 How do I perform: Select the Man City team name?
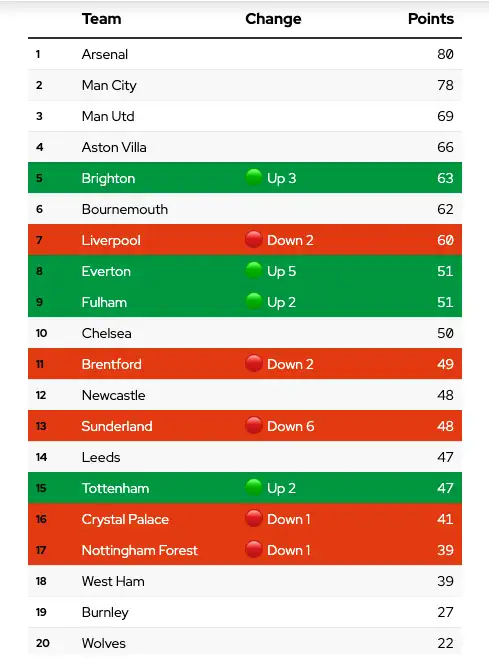coord(109,85)
